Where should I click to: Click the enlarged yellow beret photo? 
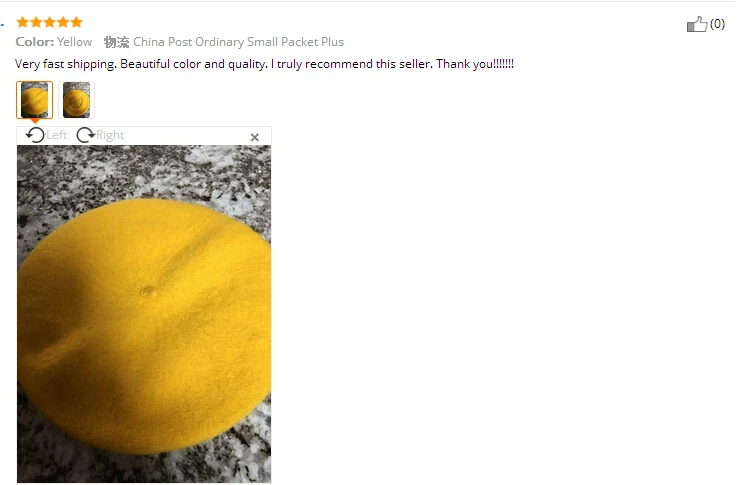tap(144, 314)
